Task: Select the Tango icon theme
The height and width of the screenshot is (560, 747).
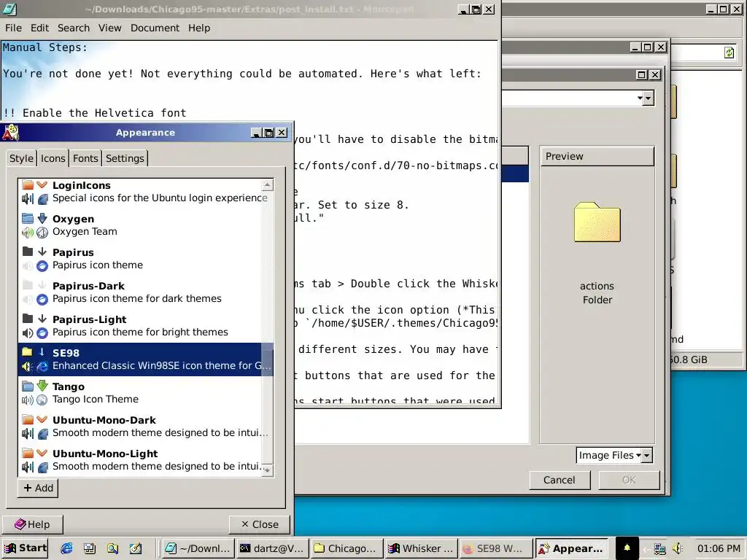Action: tap(145, 393)
